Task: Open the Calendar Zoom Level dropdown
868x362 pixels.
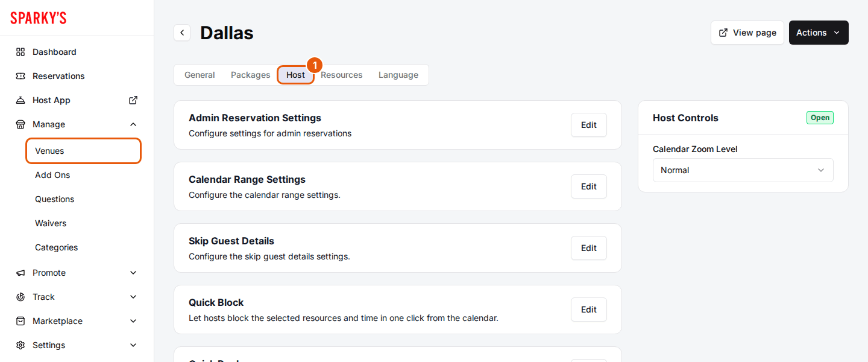Action: tap(743, 170)
